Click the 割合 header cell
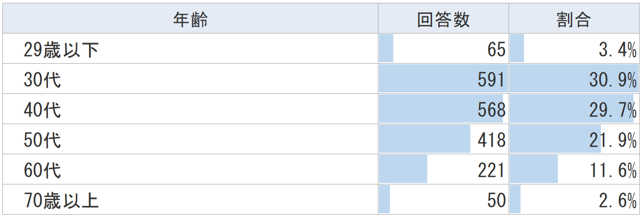 click(574, 20)
